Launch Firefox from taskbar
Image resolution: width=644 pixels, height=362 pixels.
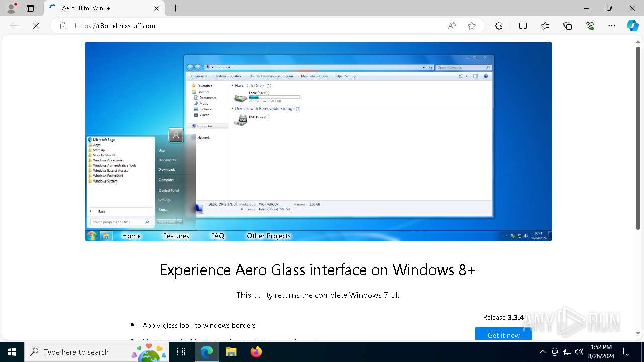click(256, 352)
